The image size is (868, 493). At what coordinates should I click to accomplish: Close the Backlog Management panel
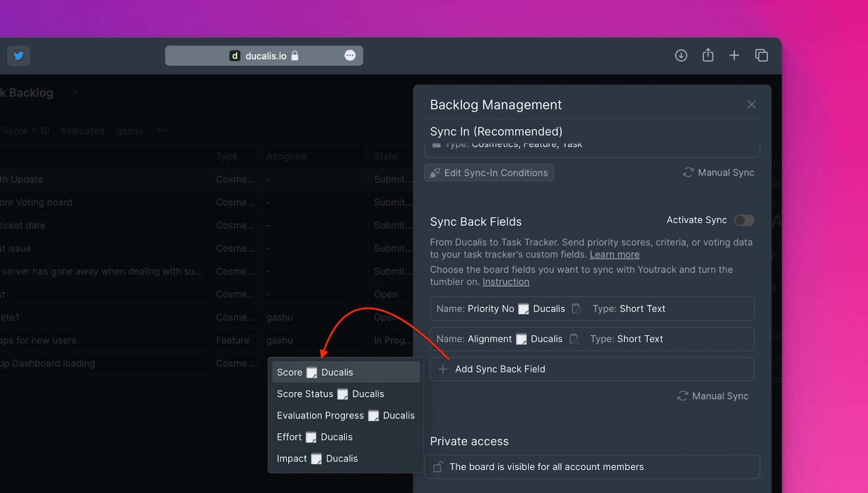[751, 104]
